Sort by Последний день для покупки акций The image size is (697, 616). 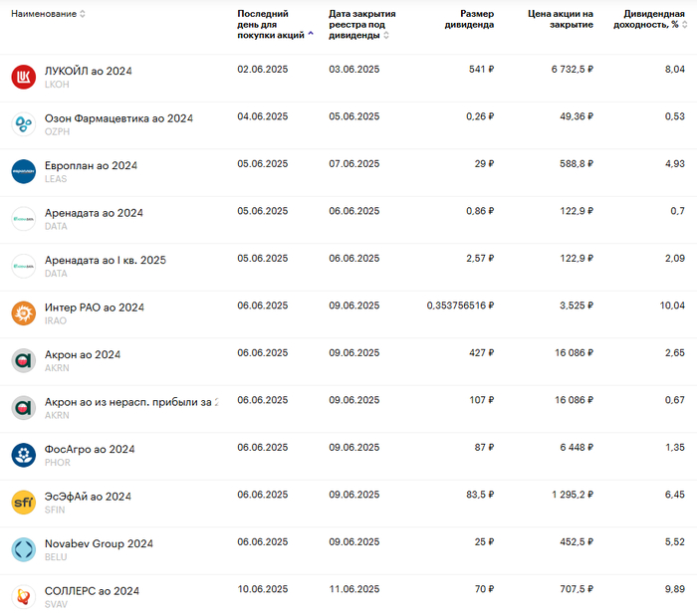pyautogui.click(x=273, y=24)
